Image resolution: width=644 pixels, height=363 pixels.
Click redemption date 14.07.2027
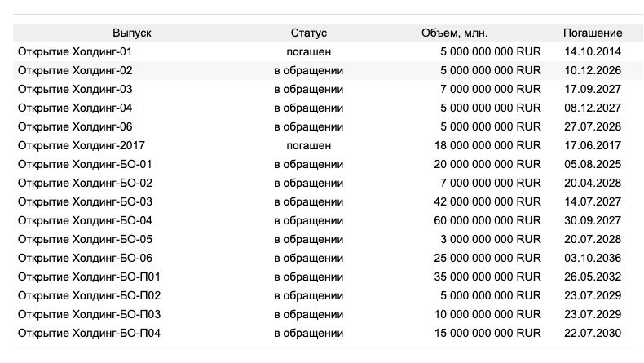click(x=593, y=201)
